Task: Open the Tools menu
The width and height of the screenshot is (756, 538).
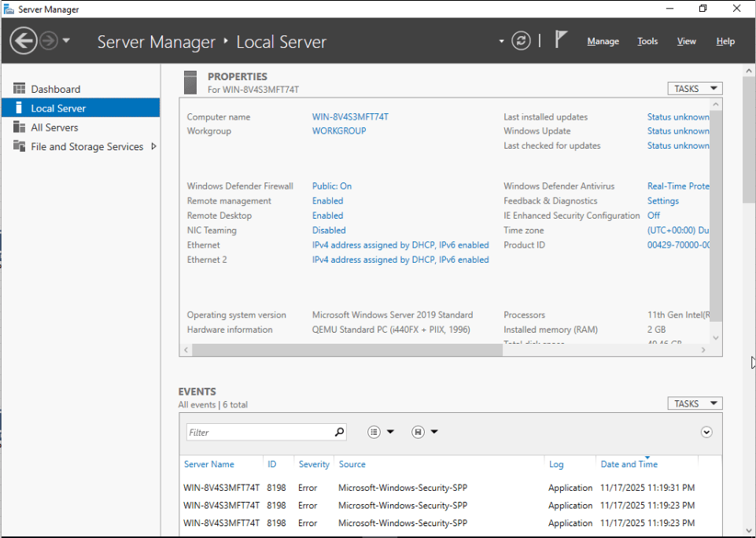Action: point(647,42)
